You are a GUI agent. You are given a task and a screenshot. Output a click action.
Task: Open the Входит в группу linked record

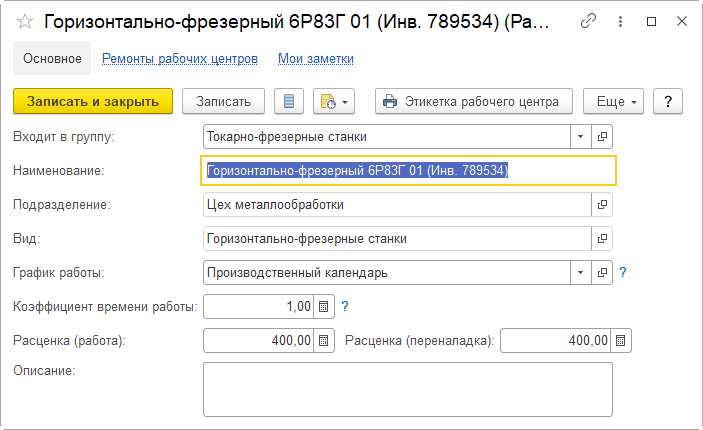pos(603,137)
